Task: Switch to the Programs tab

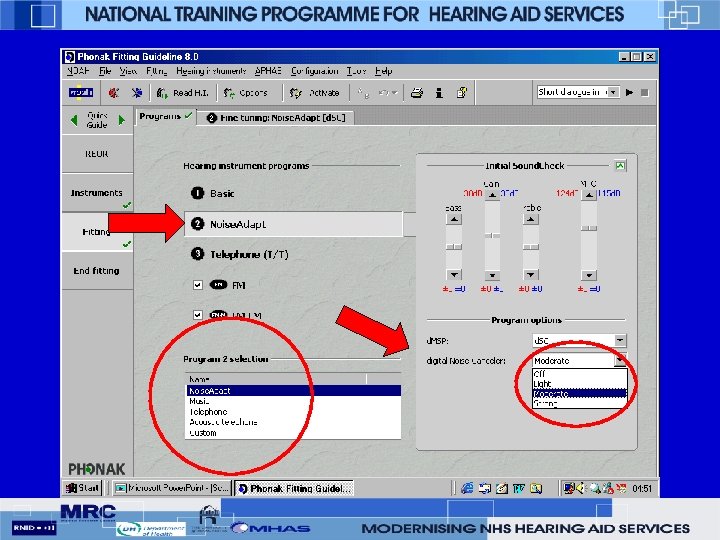Action: [x=165, y=117]
